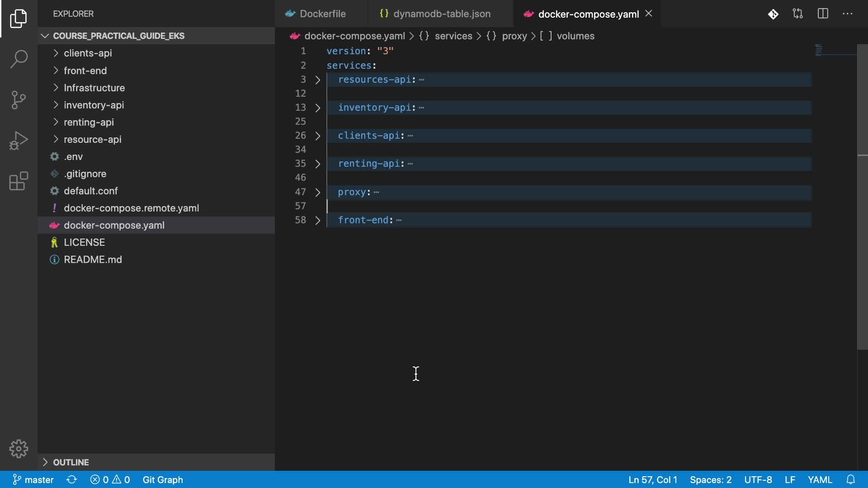868x488 pixels.
Task: Switch to dynamodb-table.json tab
Action: tap(441, 14)
